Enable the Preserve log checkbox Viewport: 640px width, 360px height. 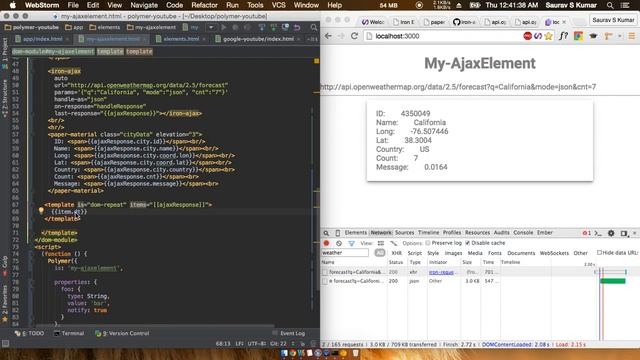coord(428,243)
